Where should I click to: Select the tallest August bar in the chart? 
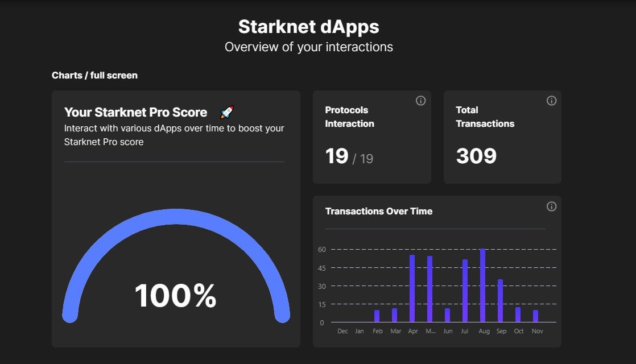pyautogui.click(x=483, y=284)
